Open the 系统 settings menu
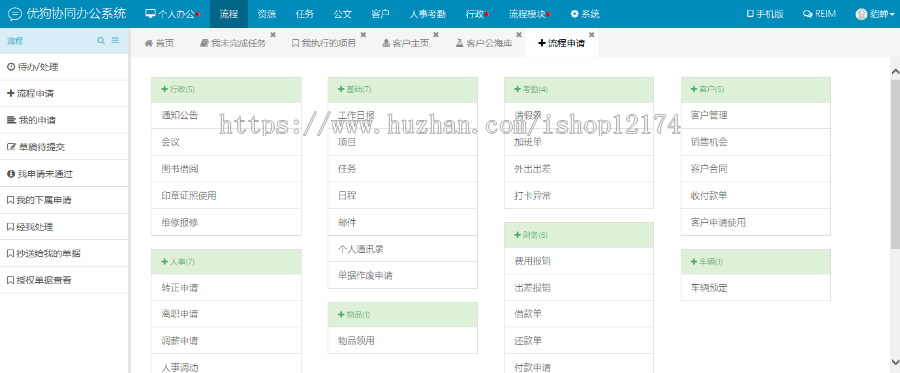The image size is (900, 373). point(585,14)
